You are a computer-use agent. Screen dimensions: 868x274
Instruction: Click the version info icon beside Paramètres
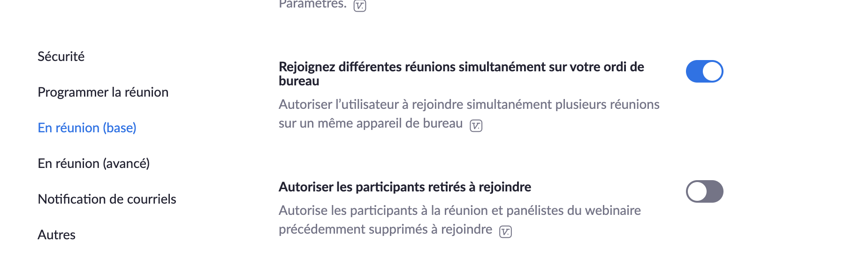tap(360, 6)
